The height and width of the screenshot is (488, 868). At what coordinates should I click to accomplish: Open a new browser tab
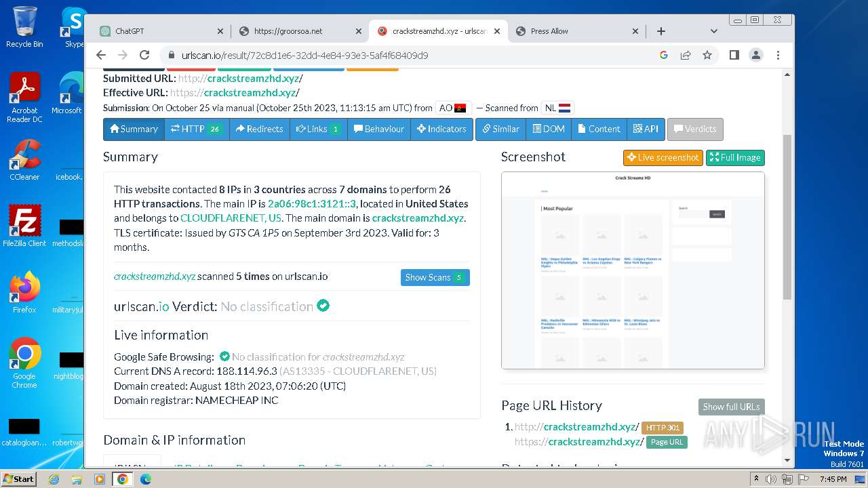[x=661, y=31]
